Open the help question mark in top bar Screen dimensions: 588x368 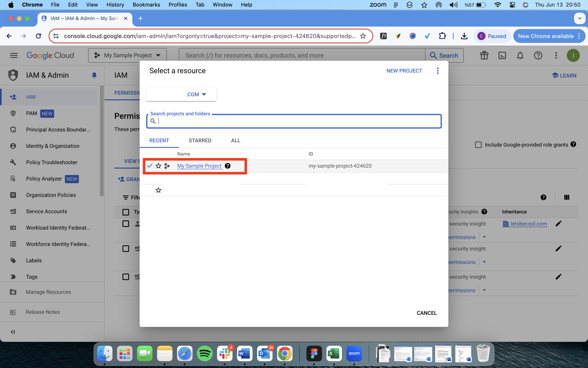(x=538, y=55)
